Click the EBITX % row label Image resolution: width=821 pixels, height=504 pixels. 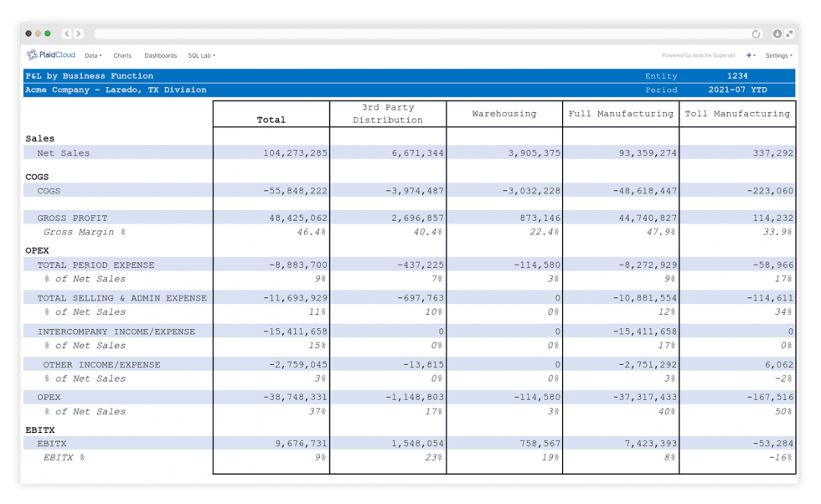(64, 457)
